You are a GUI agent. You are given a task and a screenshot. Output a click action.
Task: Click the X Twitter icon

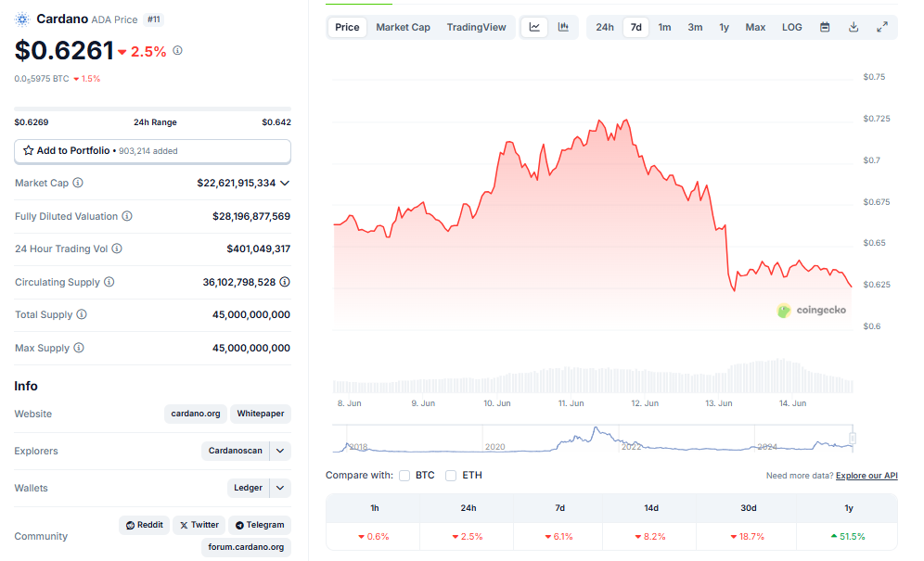pos(184,525)
